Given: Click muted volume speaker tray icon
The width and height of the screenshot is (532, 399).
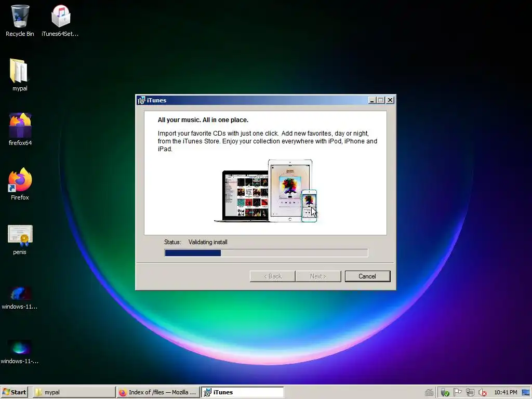Looking at the screenshot, I should [x=483, y=393].
